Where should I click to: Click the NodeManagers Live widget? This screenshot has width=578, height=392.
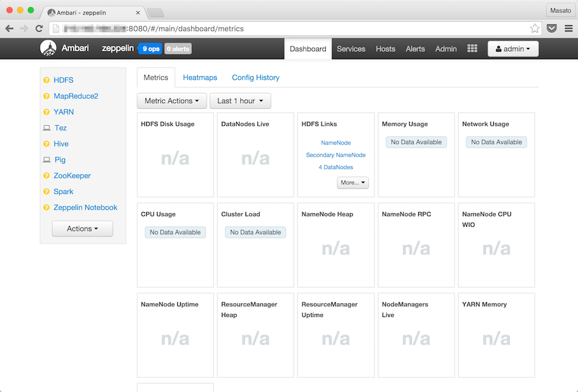click(416, 335)
